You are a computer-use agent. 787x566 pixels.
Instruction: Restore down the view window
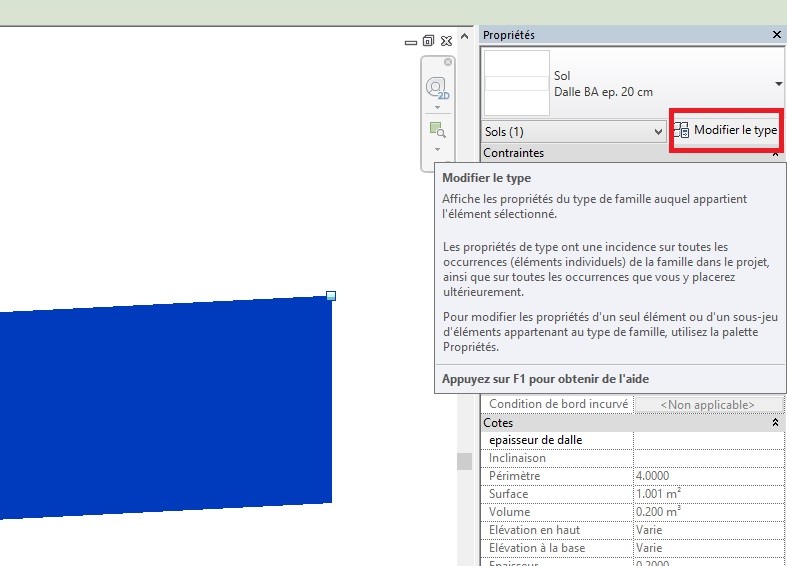(428, 41)
